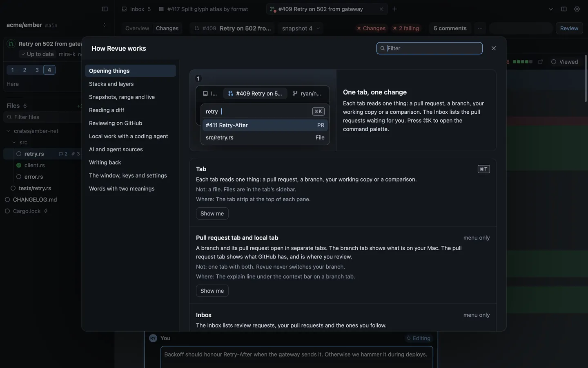This screenshot has width=588, height=368.
Task: Click Show me under Tab entry
Action: point(212,213)
